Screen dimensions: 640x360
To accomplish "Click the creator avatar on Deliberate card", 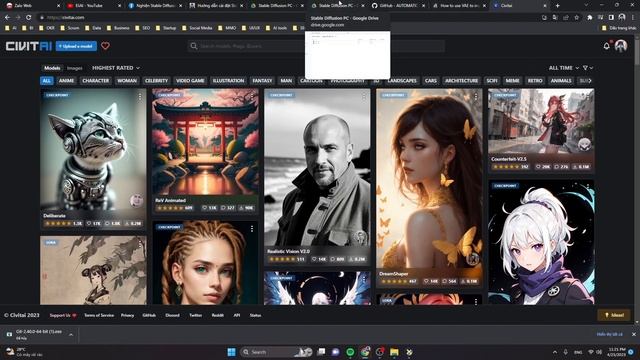I will pyautogui.click(x=136, y=200).
